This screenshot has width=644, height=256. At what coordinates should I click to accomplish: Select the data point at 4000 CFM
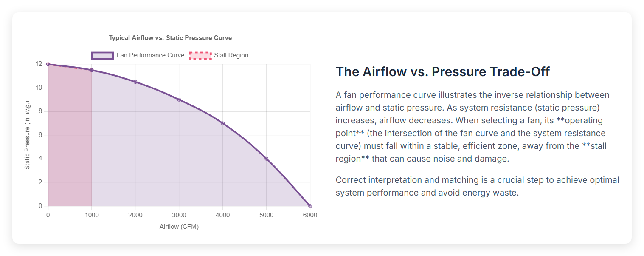(223, 123)
